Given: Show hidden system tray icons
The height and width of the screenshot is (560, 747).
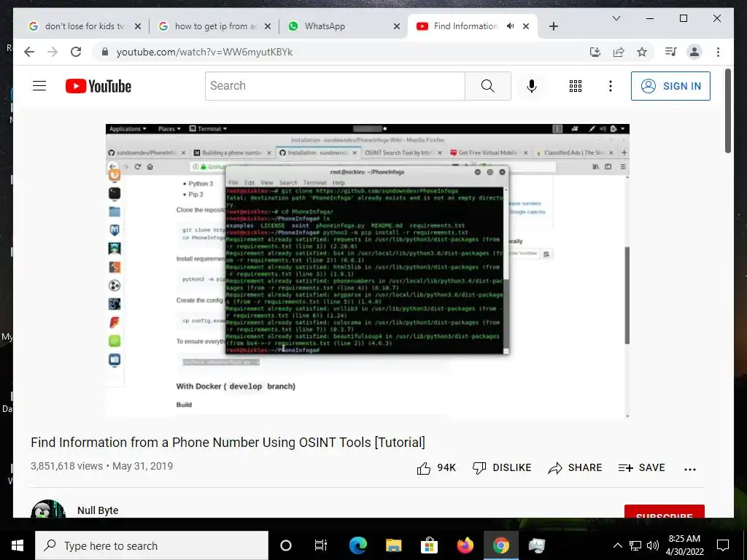Looking at the screenshot, I should tap(617, 545).
